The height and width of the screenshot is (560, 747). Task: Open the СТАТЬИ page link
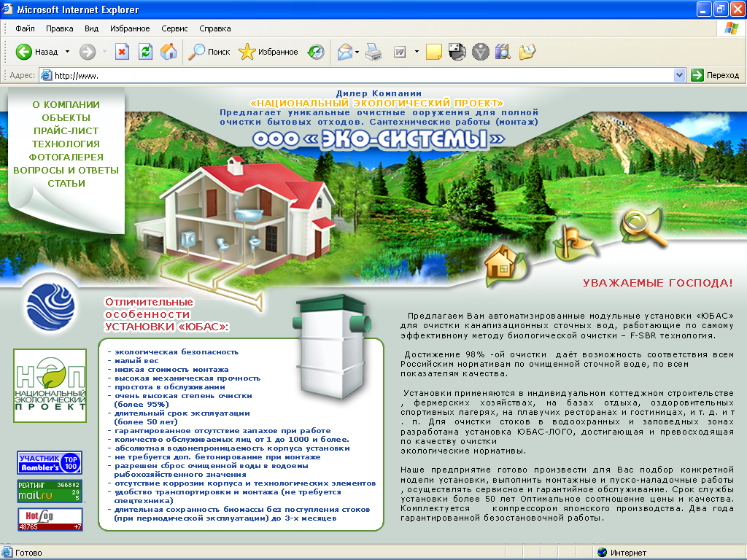point(66,183)
